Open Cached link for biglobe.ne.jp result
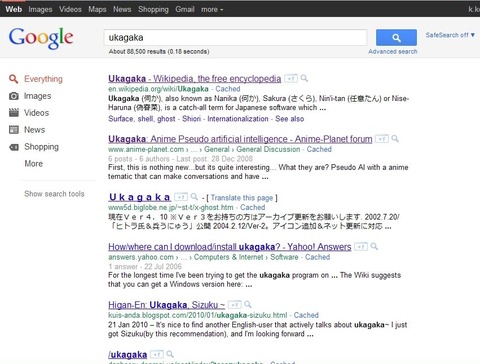Viewport: 480px width, 364px height. pyautogui.click(x=253, y=207)
